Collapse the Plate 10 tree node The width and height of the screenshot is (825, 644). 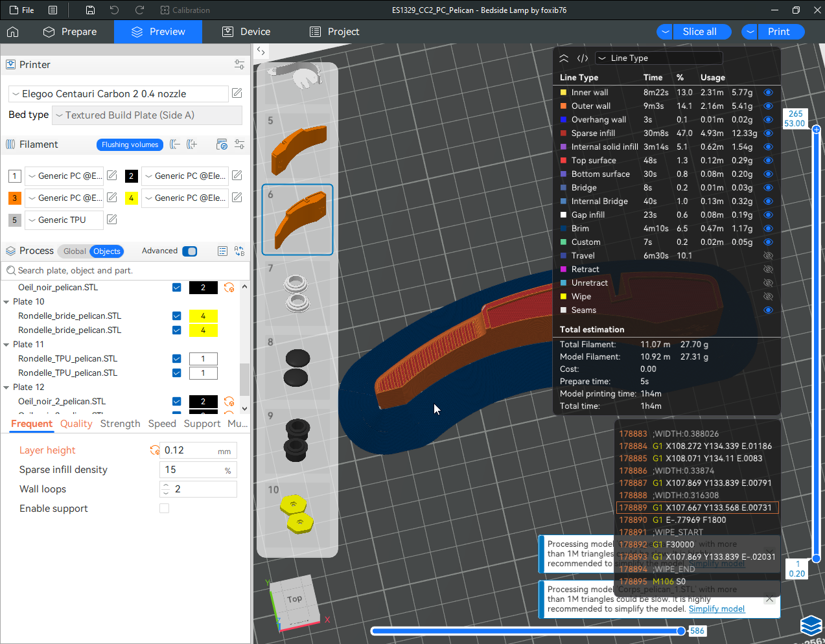tap(6, 302)
